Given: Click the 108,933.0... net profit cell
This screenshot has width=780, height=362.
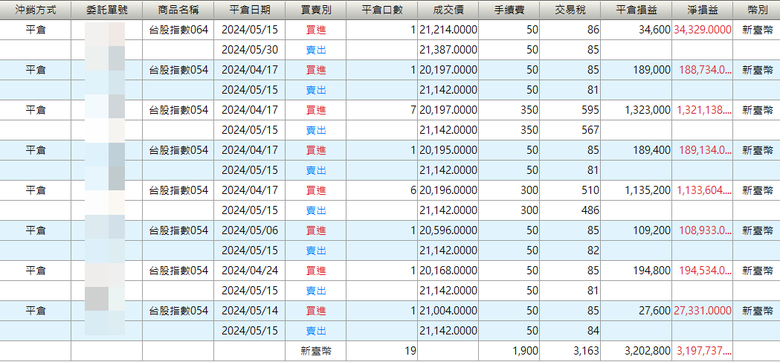Looking at the screenshot, I should click(x=702, y=230).
